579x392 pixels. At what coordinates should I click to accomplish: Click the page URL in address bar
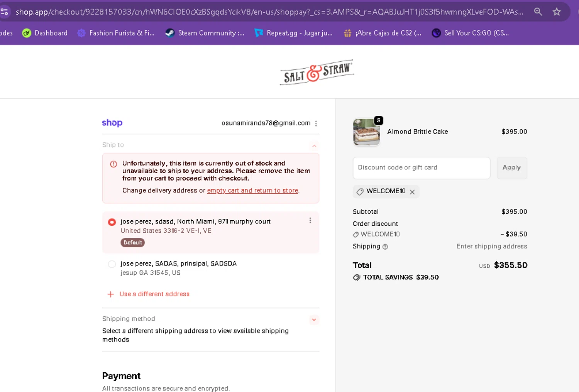269,12
